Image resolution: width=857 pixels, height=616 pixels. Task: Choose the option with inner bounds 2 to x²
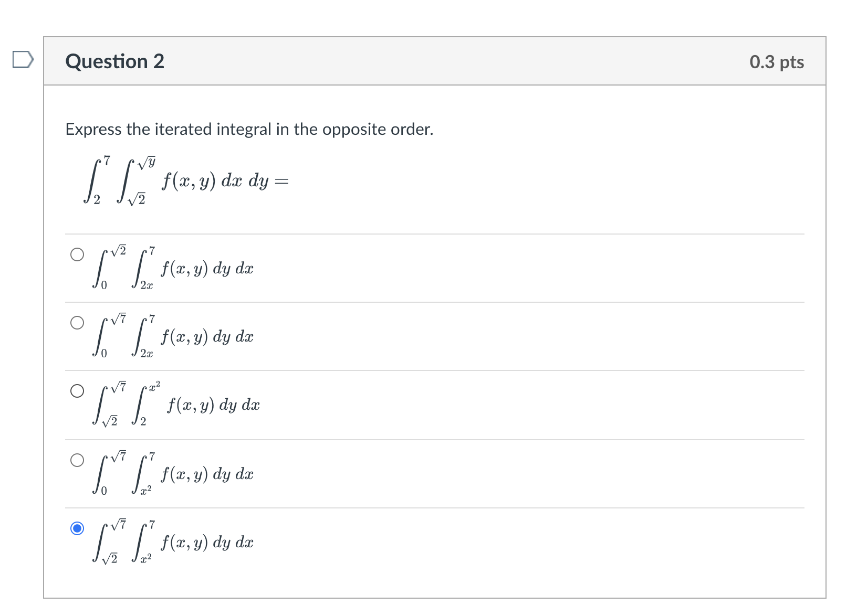pyautogui.click(x=77, y=391)
